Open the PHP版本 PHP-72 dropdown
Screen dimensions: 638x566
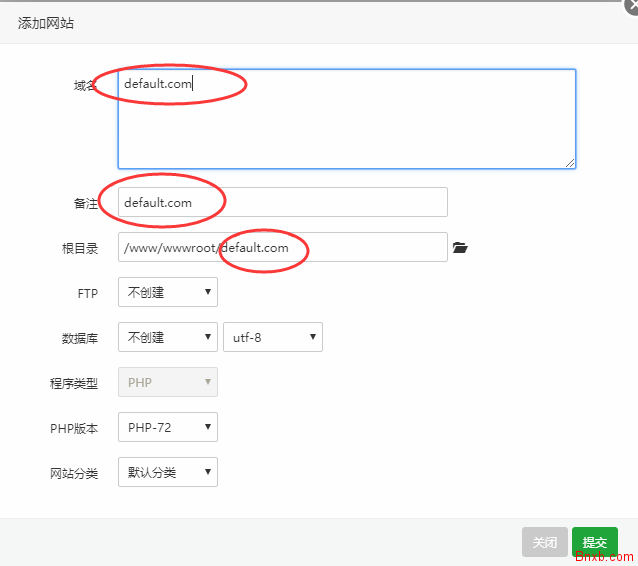point(168,427)
